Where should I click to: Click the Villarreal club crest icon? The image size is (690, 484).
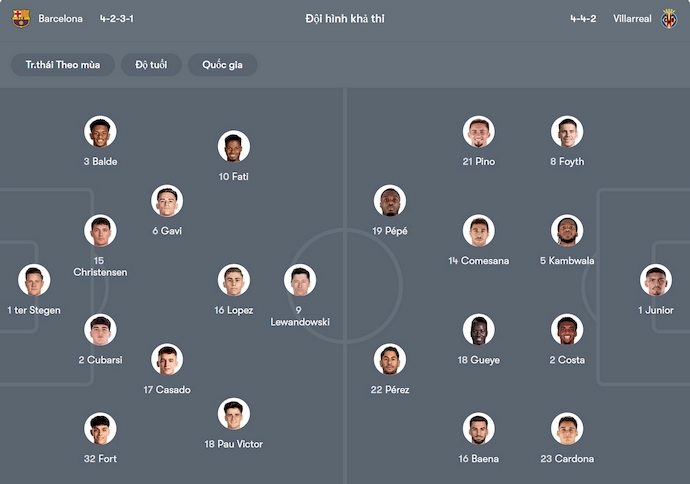pyautogui.click(x=669, y=18)
